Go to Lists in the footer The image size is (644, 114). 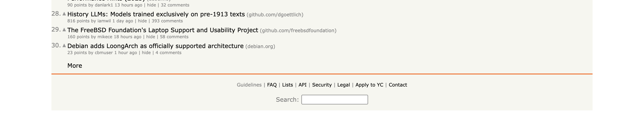pos(287,85)
